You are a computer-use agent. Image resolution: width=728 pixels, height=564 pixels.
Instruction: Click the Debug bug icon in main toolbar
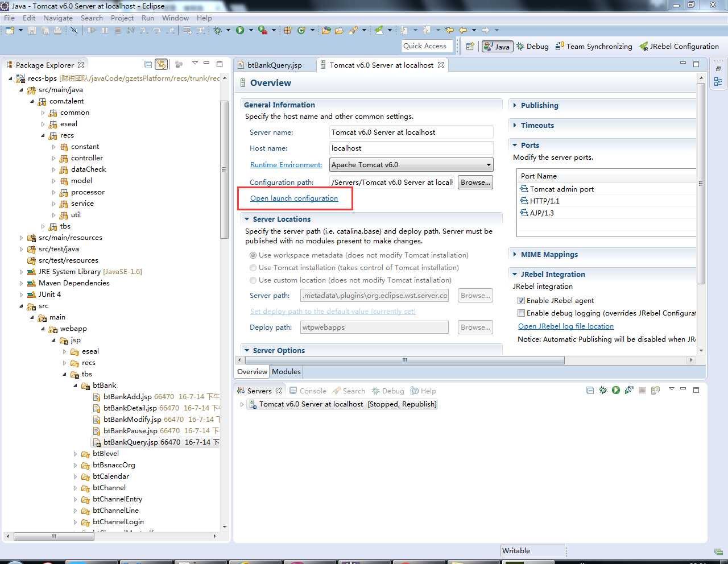[x=218, y=30]
